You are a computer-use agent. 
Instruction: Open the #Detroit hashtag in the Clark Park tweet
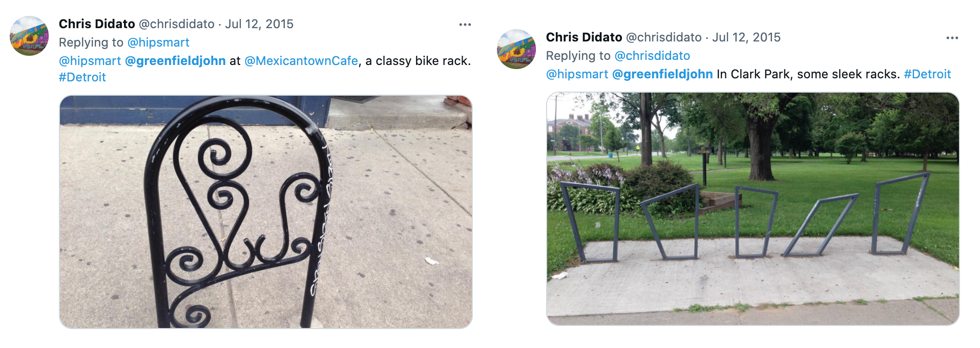pyautogui.click(x=927, y=74)
